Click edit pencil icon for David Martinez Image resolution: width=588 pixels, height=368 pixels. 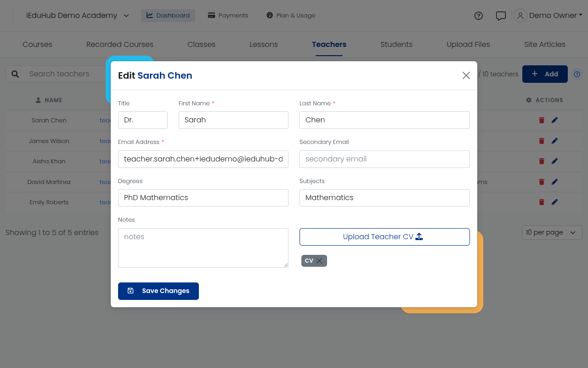click(554, 182)
